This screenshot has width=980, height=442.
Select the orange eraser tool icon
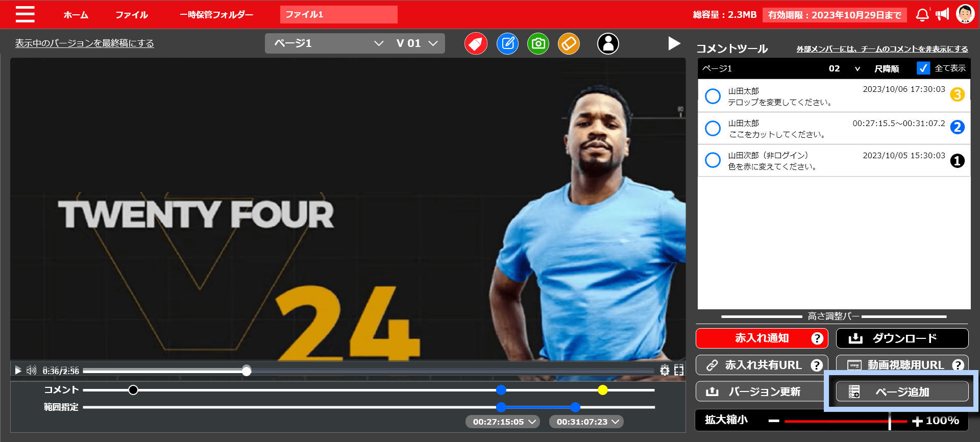(569, 44)
